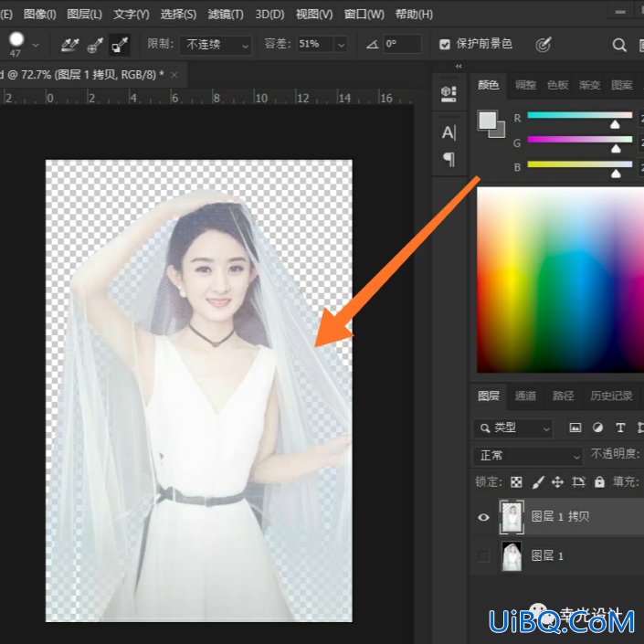
Task: Select the 图层 1 拷贝 layer thumbnail
Action: (x=512, y=517)
